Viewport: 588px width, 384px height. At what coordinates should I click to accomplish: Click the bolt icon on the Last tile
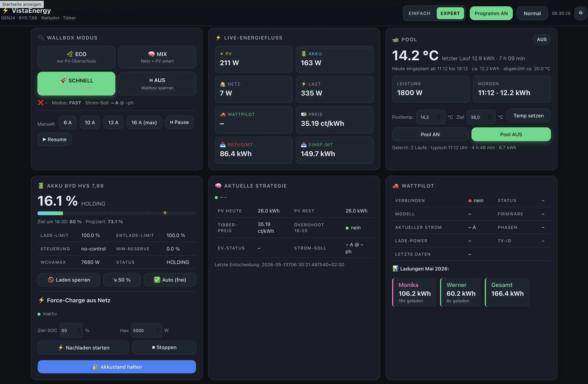pyautogui.click(x=304, y=84)
